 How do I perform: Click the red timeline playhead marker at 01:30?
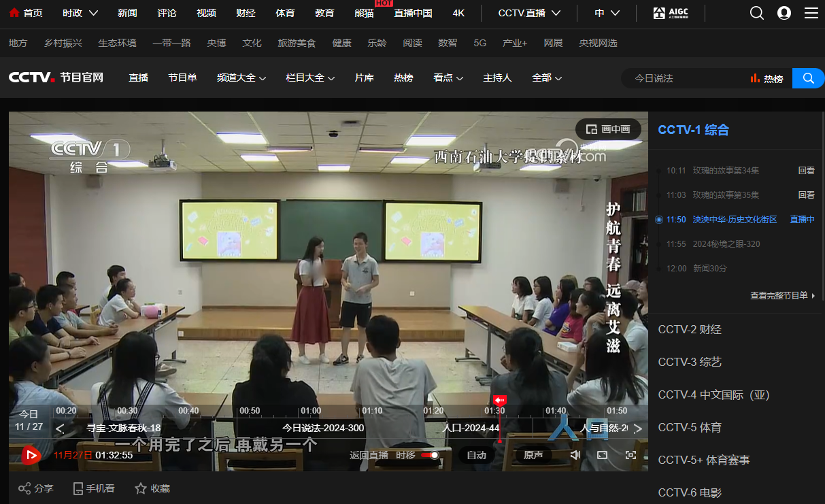500,401
